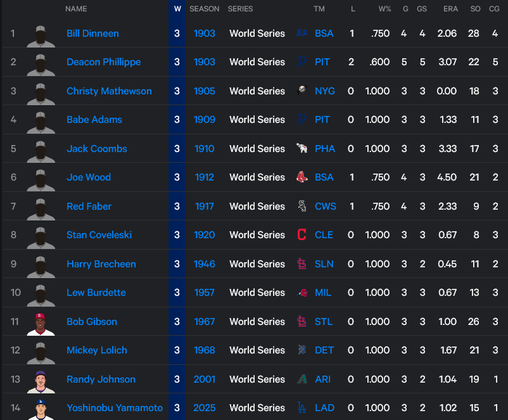
Task: Sort by the SEASON column header
Action: [205, 9]
